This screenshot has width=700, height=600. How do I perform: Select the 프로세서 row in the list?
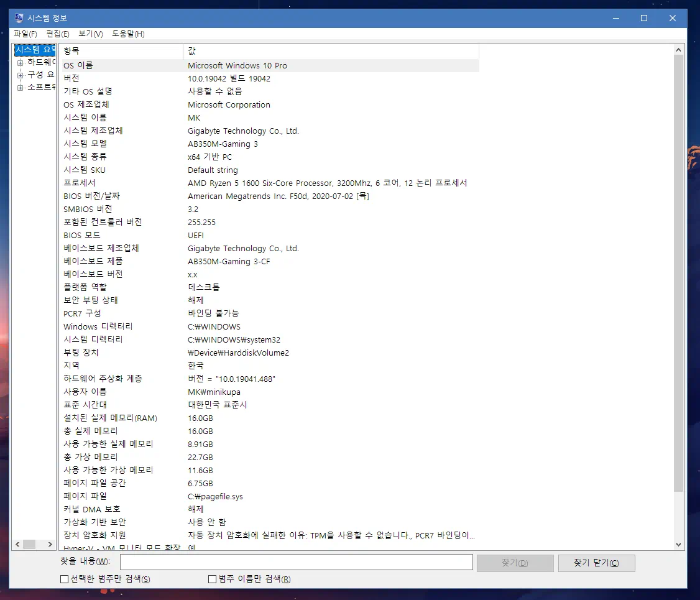pyautogui.click(x=187, y=183)
